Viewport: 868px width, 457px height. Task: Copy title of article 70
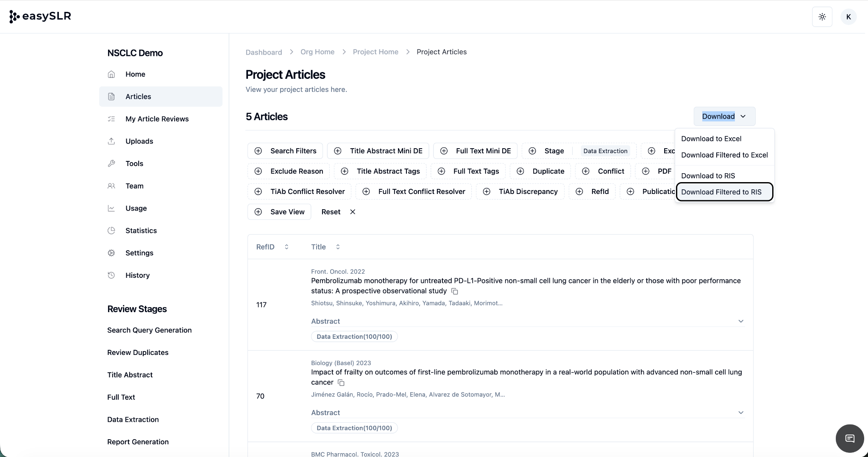[x=341, y=383]
